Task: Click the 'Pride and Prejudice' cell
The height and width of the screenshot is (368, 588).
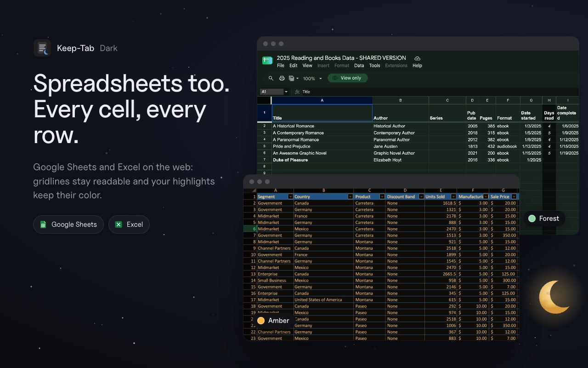Action: click(x=322, y=146)
